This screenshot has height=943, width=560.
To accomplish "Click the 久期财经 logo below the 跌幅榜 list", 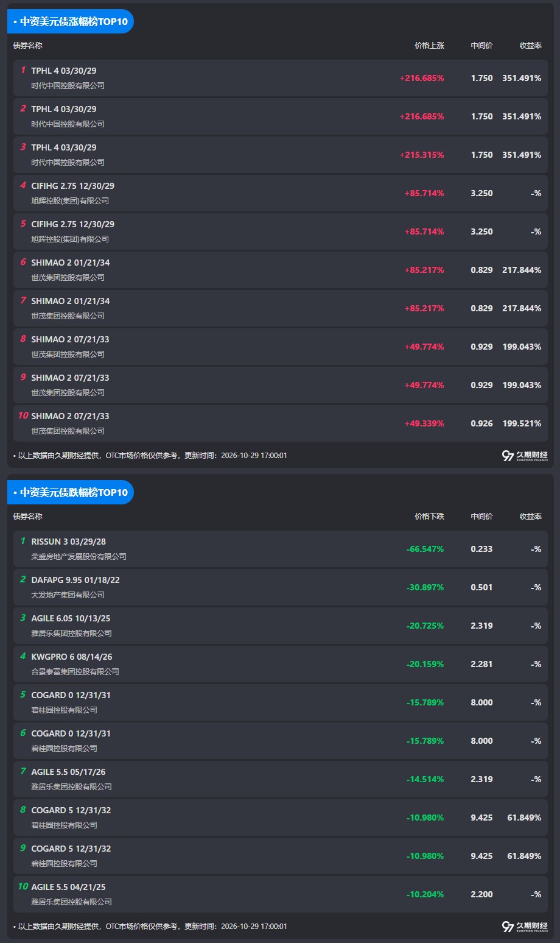I will pos(525,927).
